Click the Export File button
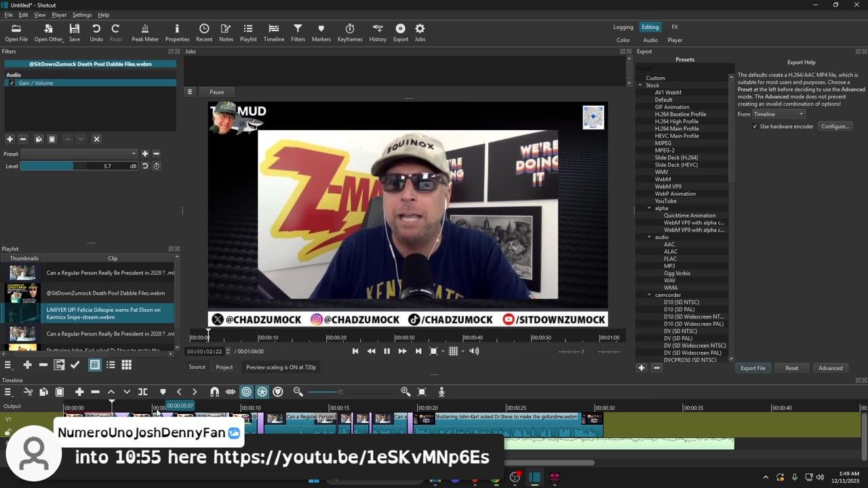Viewport: 868px width, 488px height. 753,368
